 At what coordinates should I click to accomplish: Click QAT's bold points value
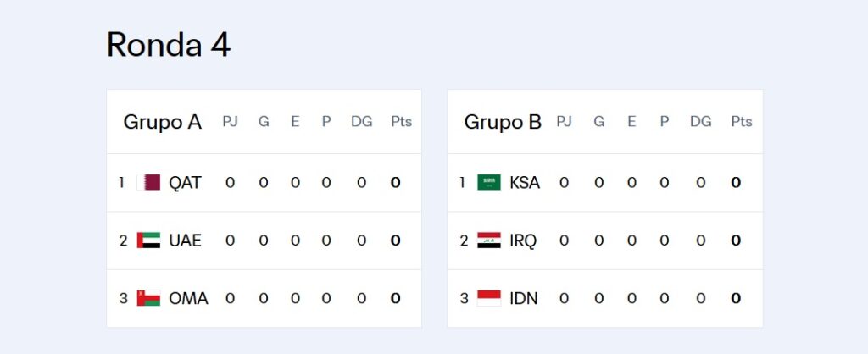coord(395,183)
